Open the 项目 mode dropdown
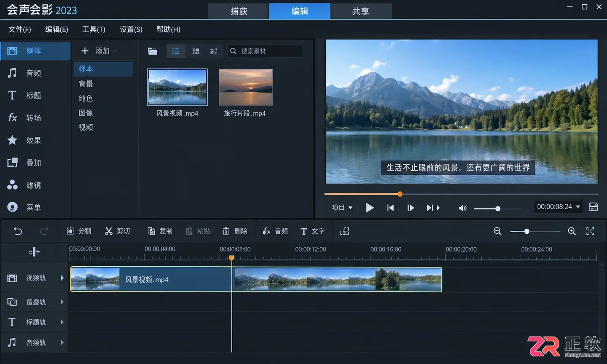 (342, 208)
